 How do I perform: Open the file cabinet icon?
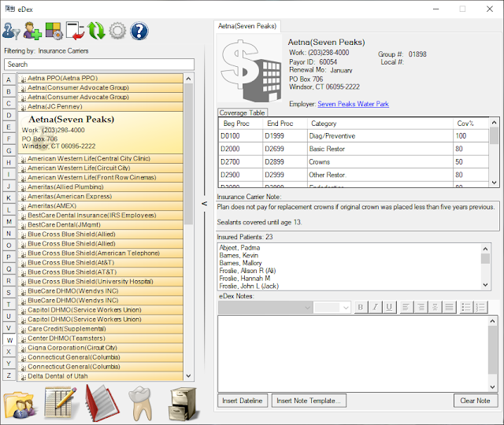182,404
